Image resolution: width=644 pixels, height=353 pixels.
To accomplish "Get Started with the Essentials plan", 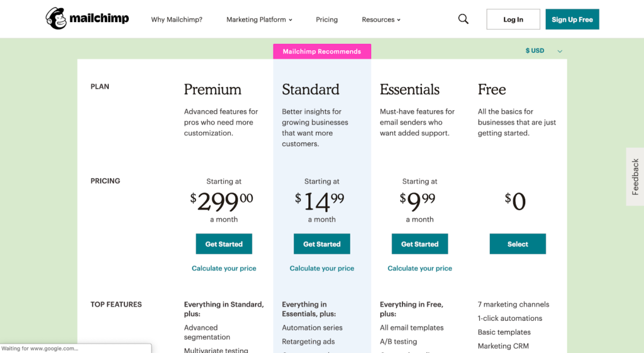I will [x=420, y=244].
